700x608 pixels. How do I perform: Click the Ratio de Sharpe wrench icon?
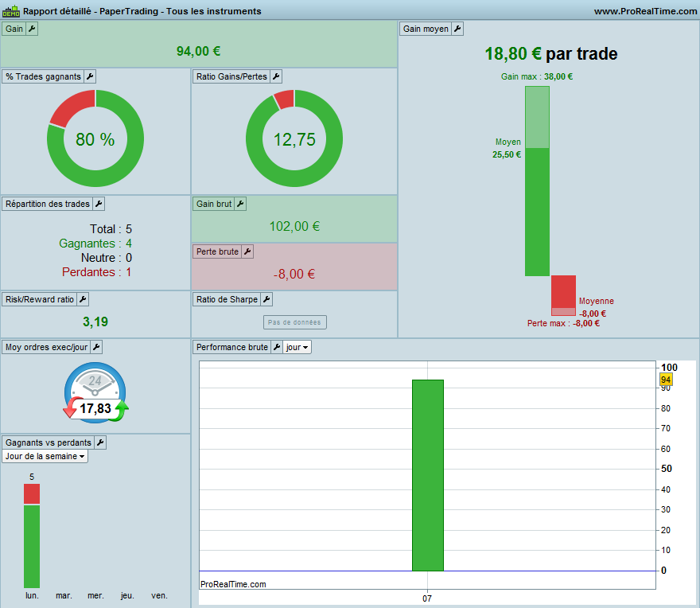(x=266, y=299)
